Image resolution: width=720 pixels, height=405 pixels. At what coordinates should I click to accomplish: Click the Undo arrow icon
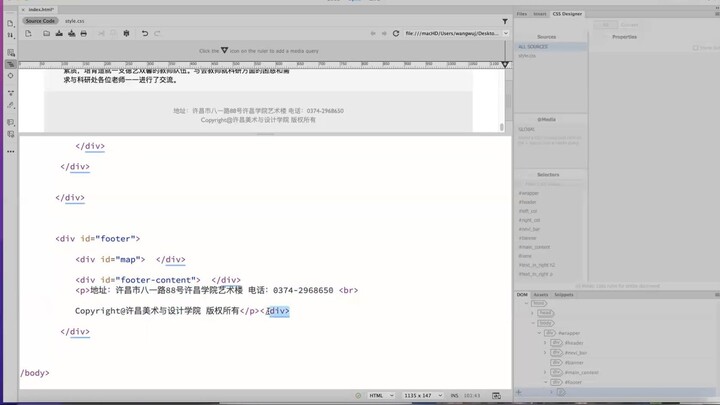[144, 33]
